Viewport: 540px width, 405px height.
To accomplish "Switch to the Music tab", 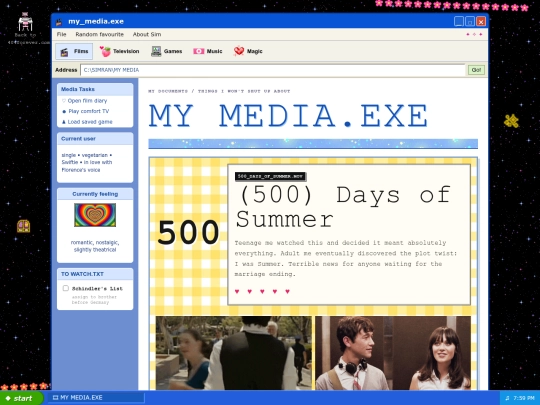I will click(208, 51).
